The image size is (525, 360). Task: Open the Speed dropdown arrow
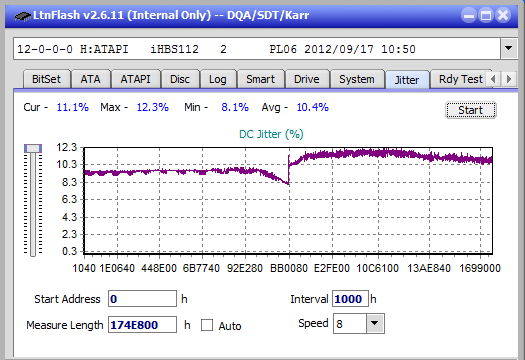(x=375, y=323)
